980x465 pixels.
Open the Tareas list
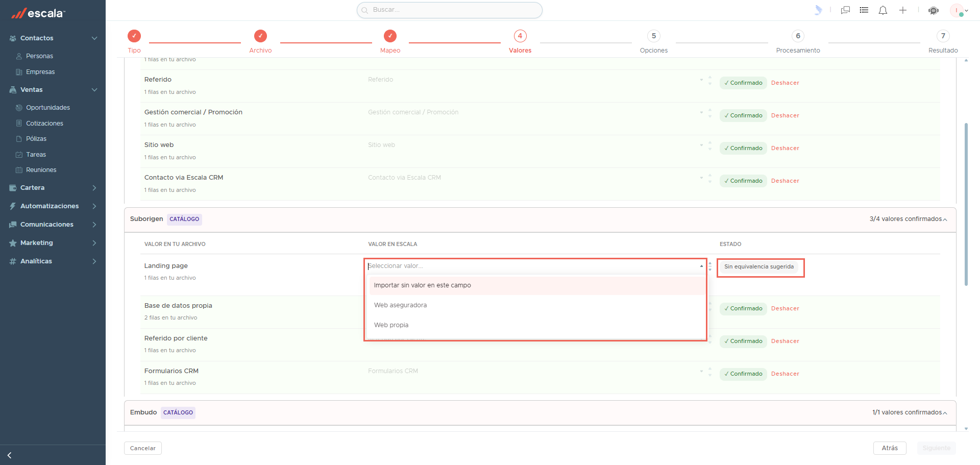(x=36, y=155)
